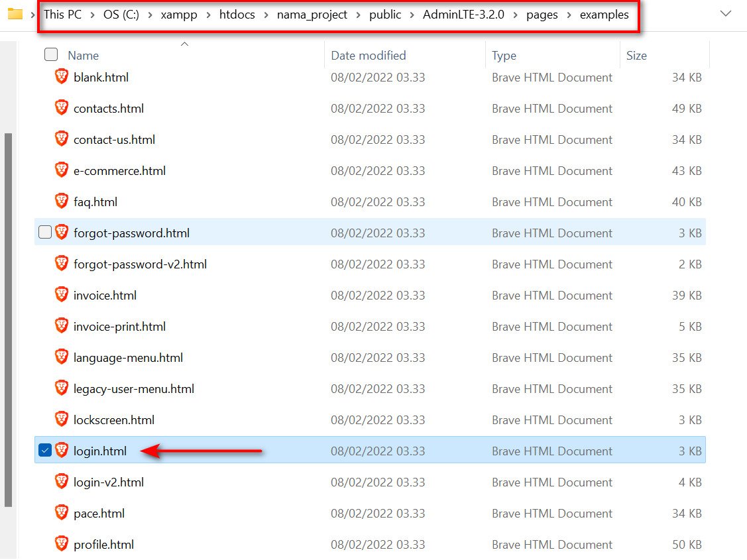Go to public breadcrumb folder
Image resolution: width=747 pixels, height=560 pixels.
(x=385, y=15)
